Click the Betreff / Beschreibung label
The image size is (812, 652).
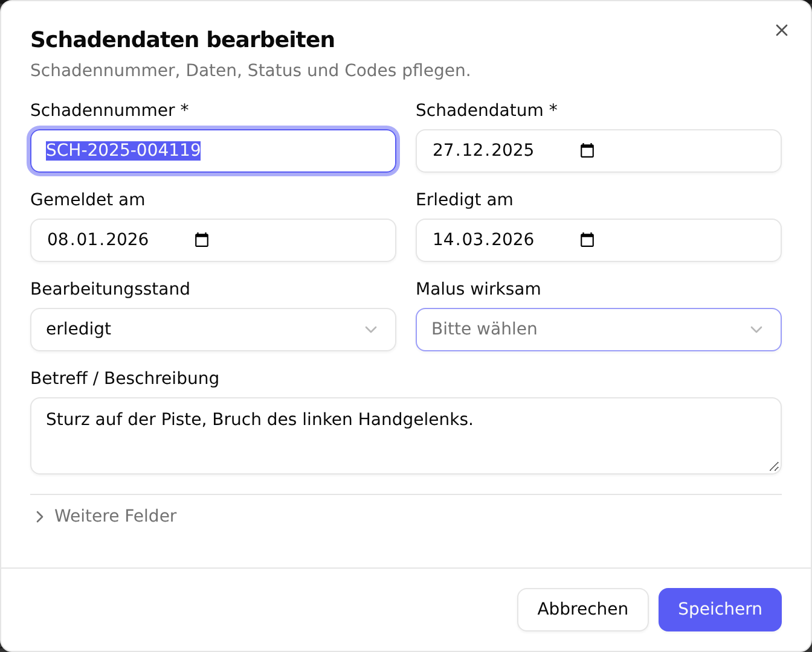click(125, 379)
